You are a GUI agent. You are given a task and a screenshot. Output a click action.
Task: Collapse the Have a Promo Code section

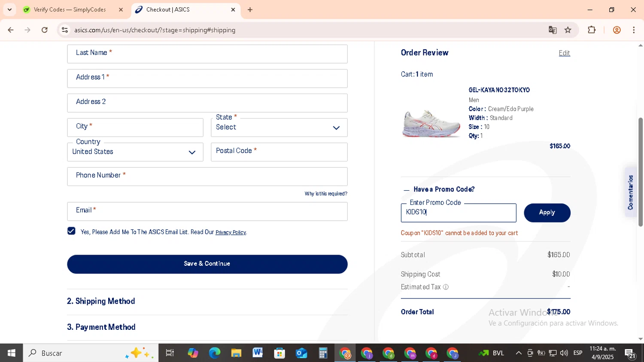(x=439, y=189)
